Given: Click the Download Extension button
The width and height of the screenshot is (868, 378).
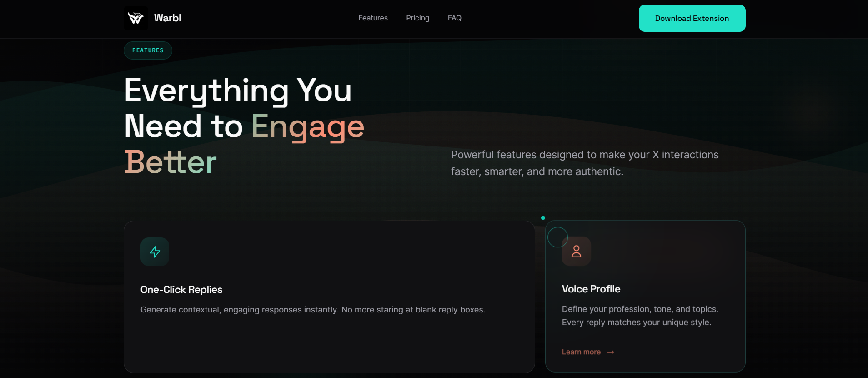Looking at the screenshot, I should 692,18.
